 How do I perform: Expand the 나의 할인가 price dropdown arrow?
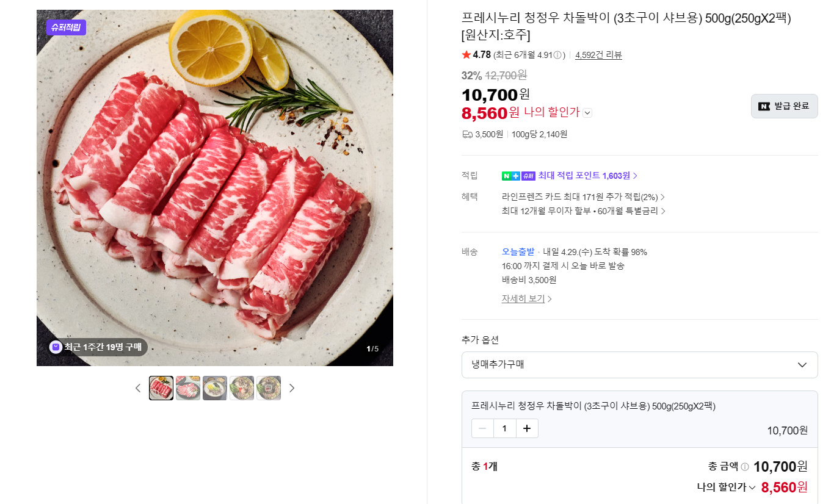point(587,112)
